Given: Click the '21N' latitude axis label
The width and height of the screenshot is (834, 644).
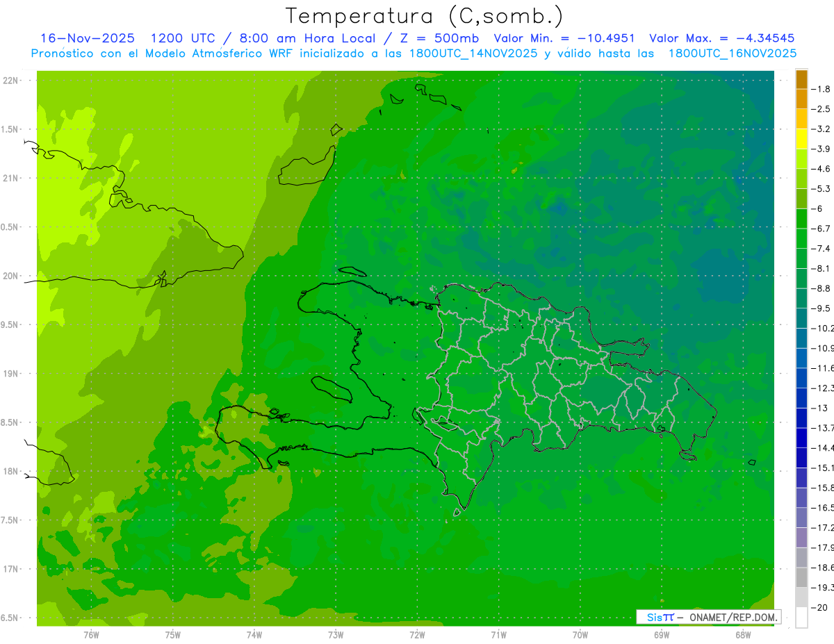Looking at the screenshot, I should [10, 179].
